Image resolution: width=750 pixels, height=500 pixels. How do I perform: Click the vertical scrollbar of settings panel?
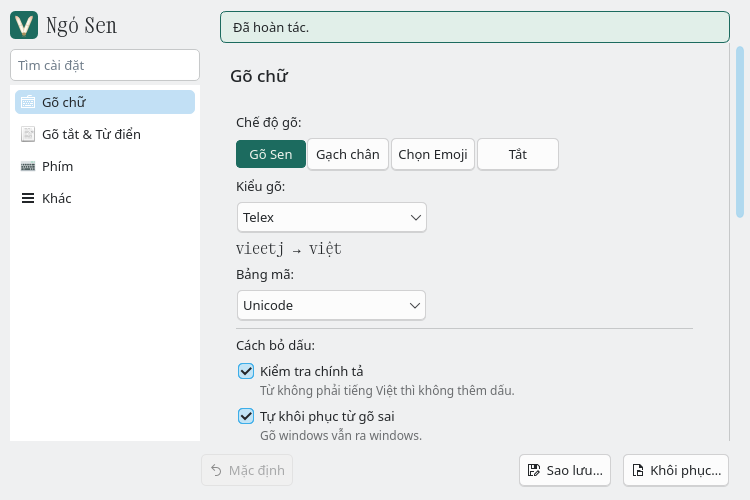point(740,132)
